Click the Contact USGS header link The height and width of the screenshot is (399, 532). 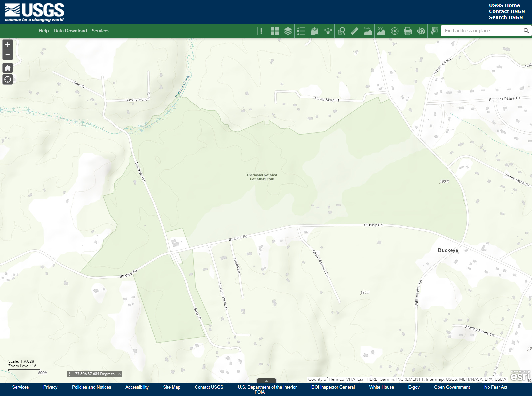point(506,11)
